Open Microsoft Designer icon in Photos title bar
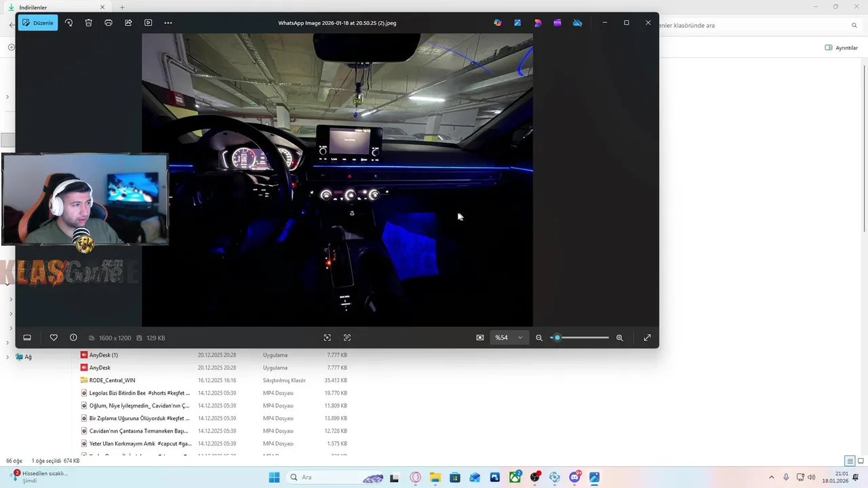This screenshot has width=868, height=488. [x=538, y=22]
